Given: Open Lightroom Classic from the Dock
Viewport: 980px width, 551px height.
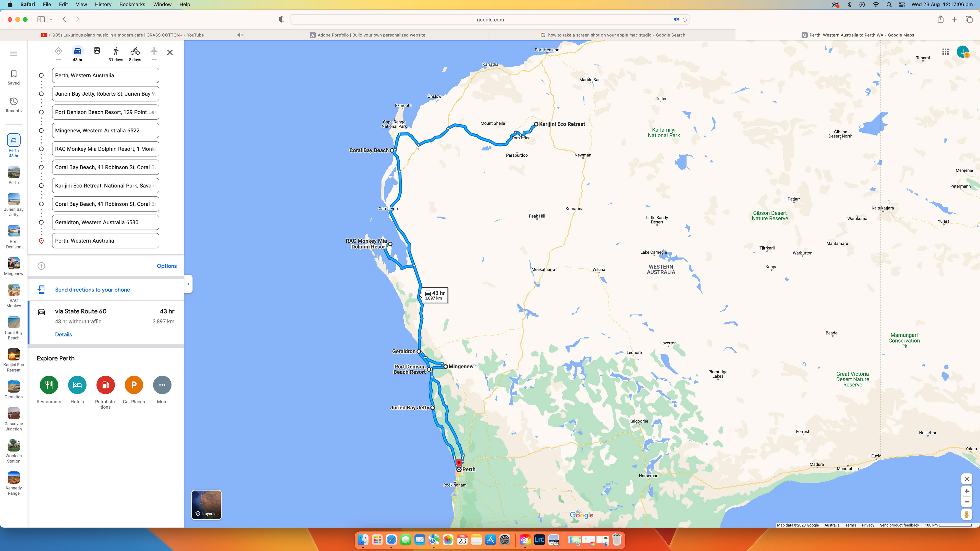Looking at the screenshot, I should click(540, 540).
